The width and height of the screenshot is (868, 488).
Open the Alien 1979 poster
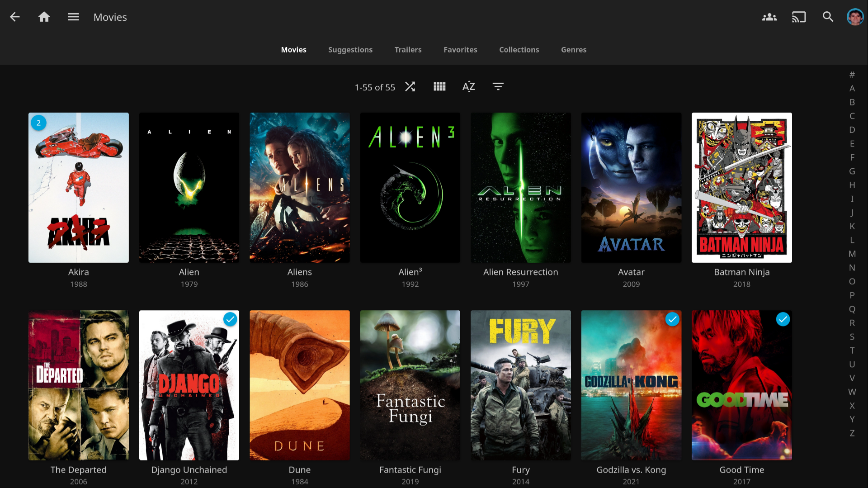coord(189,188)
